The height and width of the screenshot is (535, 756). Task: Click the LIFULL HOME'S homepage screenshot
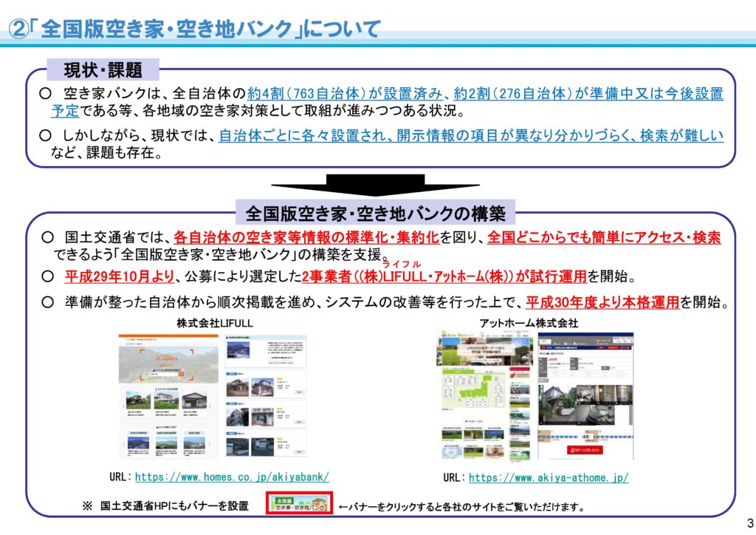pyautogui.click(x=168, y=395)
